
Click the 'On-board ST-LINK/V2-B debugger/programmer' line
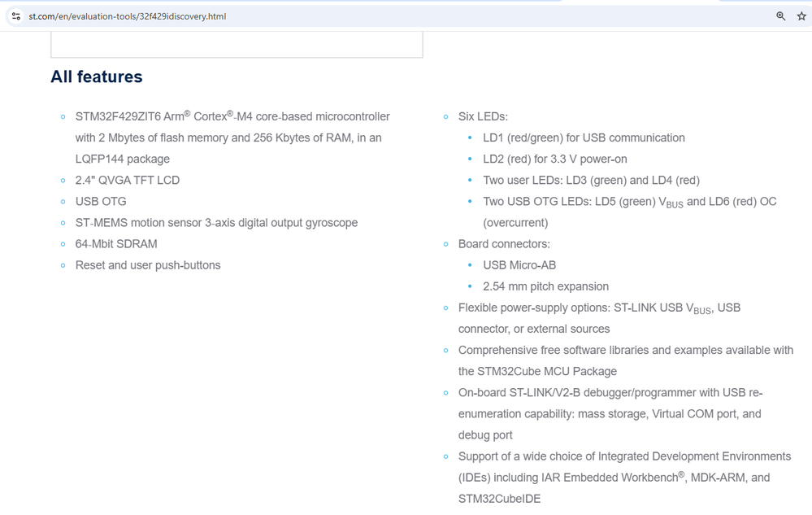coord(610,393)
